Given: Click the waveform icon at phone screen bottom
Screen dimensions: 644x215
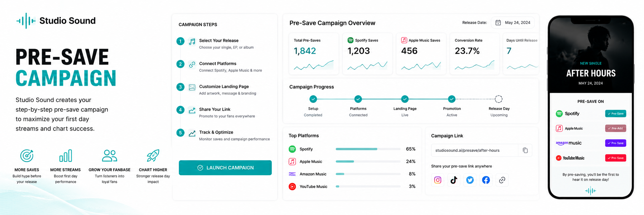Looking at the screenshot, I should coord(590,191).
